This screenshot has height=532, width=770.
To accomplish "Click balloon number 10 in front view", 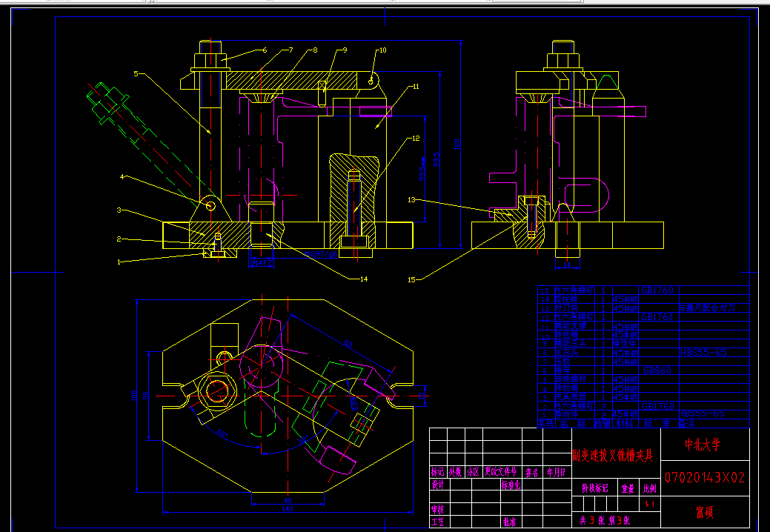I will [382, 50].
